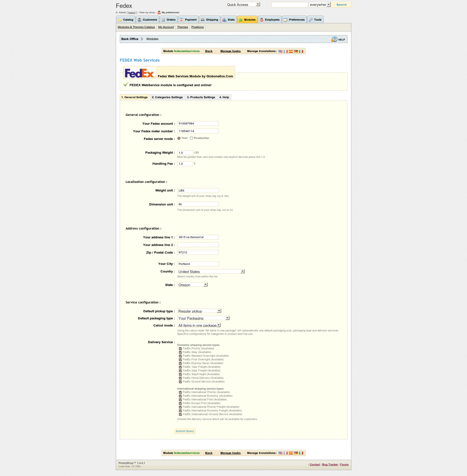Open the State dropdown showing Oregon
The height and width of the screenshot is (476, 467).
click(193, 285)
